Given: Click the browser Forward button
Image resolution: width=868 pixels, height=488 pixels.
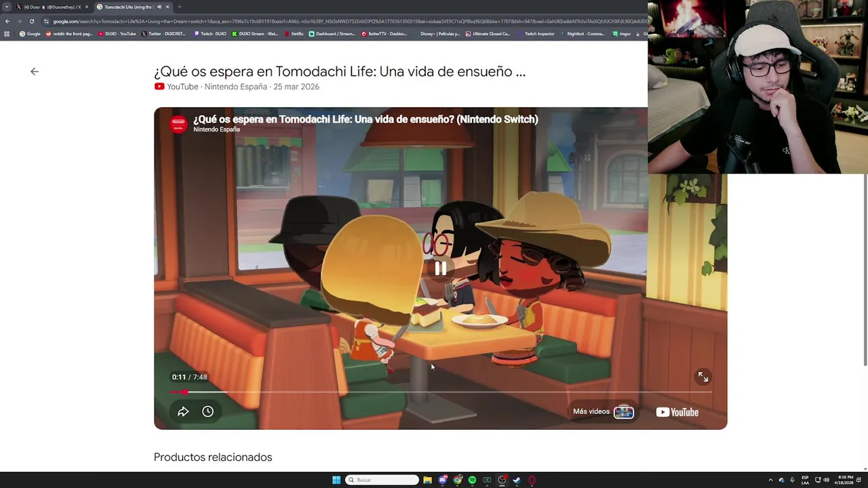Looking at the screenshot, I should point(19,21).
